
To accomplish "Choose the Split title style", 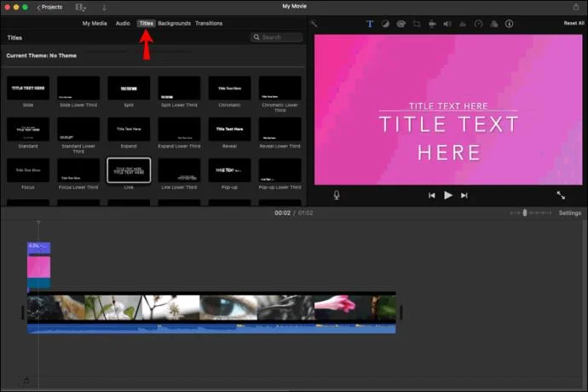I will 129,88.
